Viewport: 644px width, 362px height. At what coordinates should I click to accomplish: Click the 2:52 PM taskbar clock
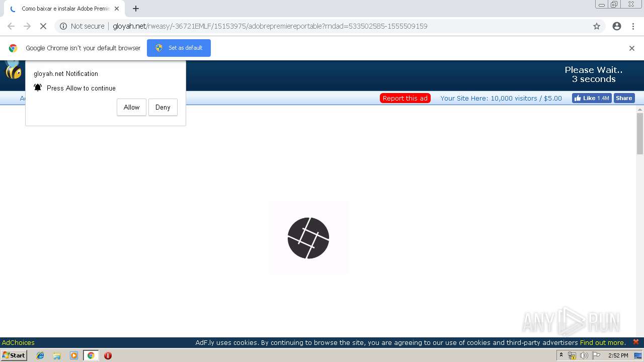(618, 355)
